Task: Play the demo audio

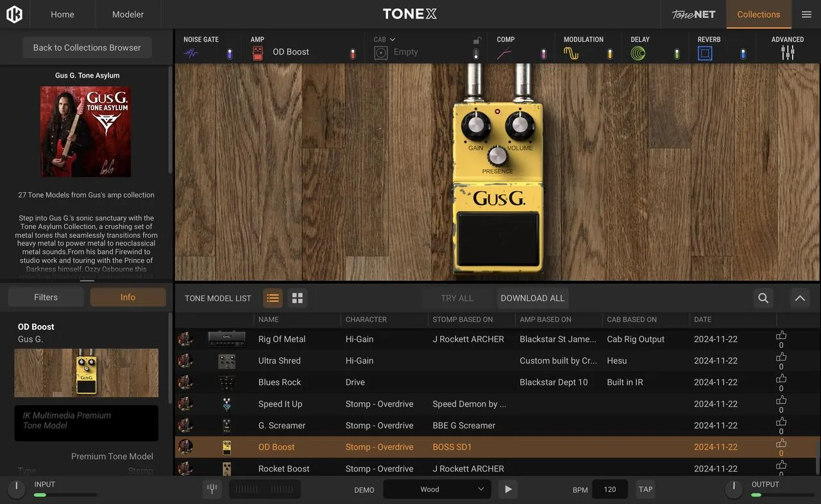Action: [508, 489]
